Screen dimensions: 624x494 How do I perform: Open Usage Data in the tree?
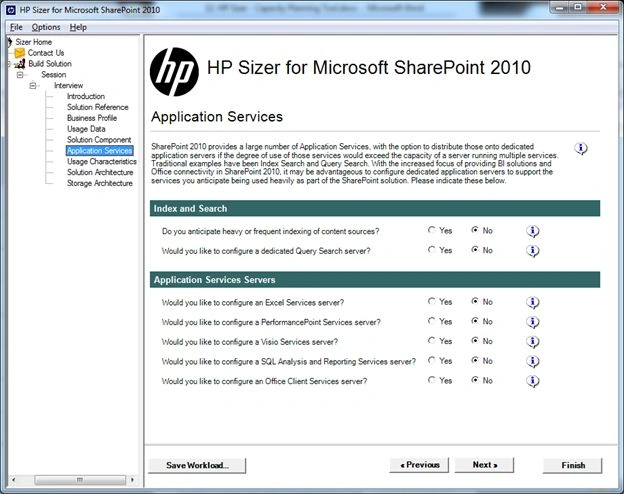click(x=86, y=129)
